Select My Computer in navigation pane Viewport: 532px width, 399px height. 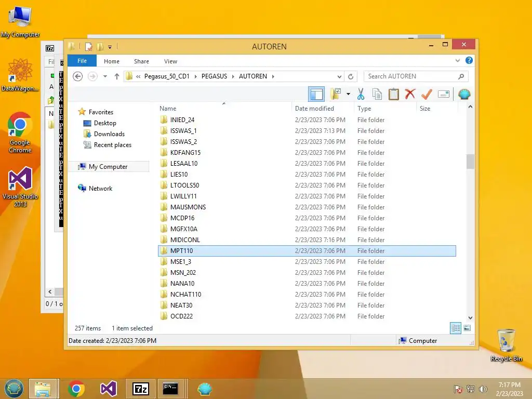[x=108, y=167]
